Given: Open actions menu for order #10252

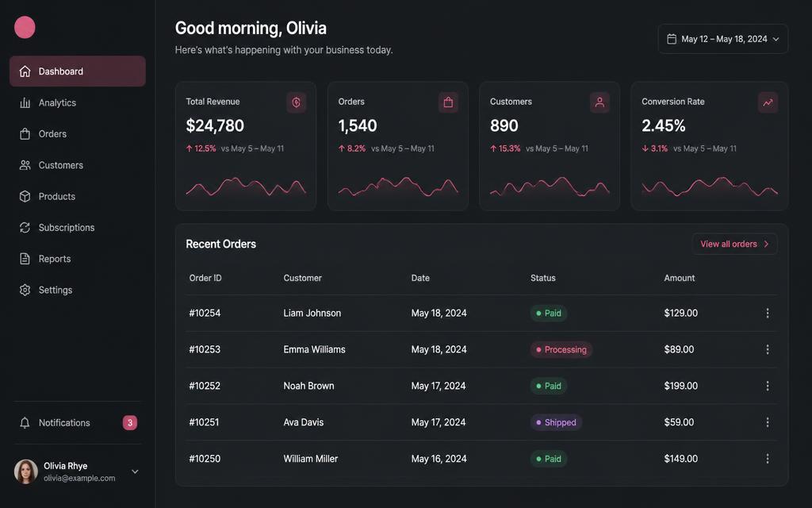Looking at the screenshot, I should click(768, 386).
